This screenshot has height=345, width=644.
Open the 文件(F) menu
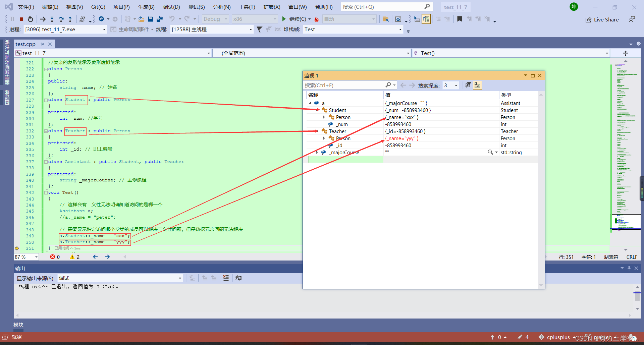26,7
